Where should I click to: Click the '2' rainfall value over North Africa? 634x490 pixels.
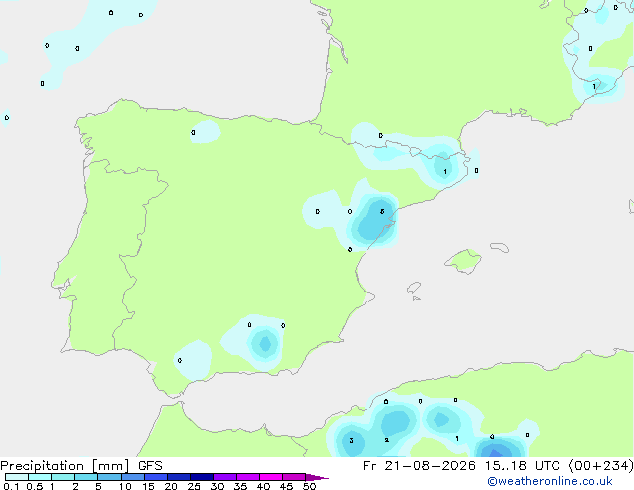point(387,440)
